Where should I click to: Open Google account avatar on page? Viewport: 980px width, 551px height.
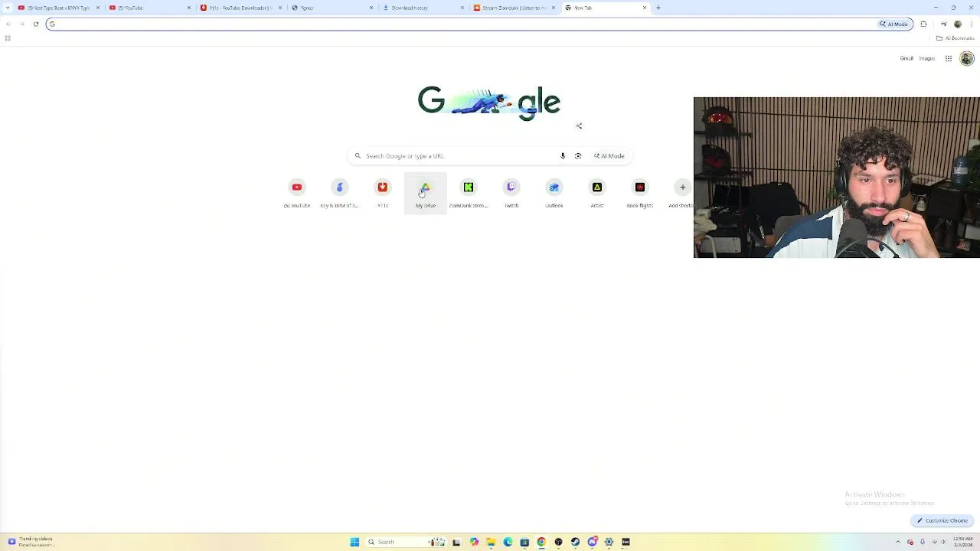click(967, 59)
